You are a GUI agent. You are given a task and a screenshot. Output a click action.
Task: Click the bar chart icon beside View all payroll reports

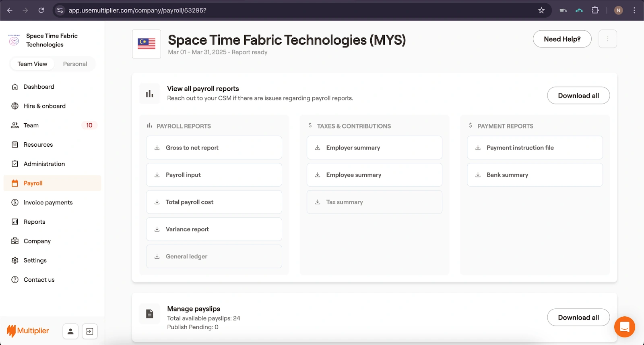(x=150, y=94)
